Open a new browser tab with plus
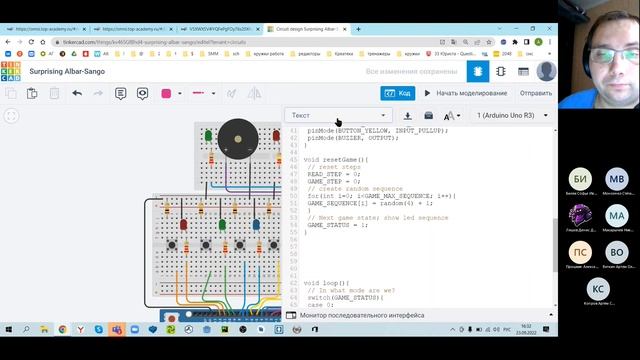This screenshot has height=360, width=640. [358, 29]
